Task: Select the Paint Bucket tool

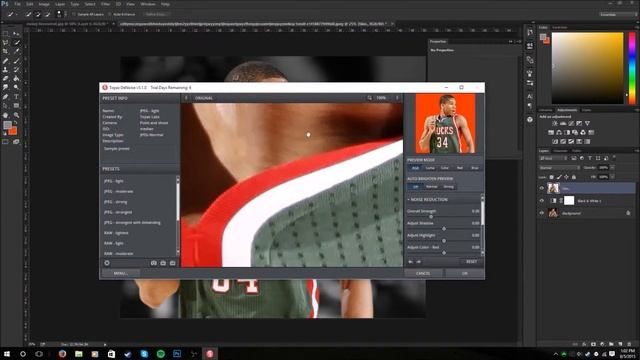Action: [x=16, y=78]
